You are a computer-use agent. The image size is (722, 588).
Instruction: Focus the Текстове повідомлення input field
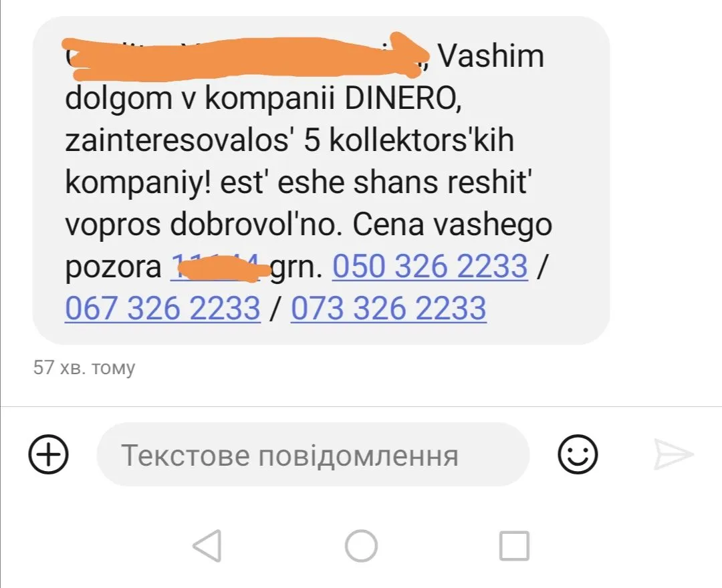[313, 454]
